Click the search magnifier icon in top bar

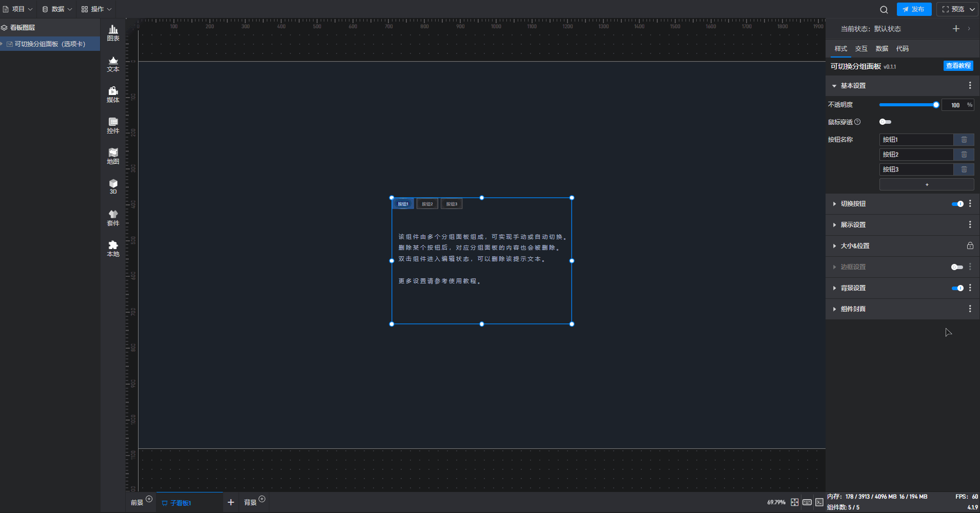coord(884,10)
